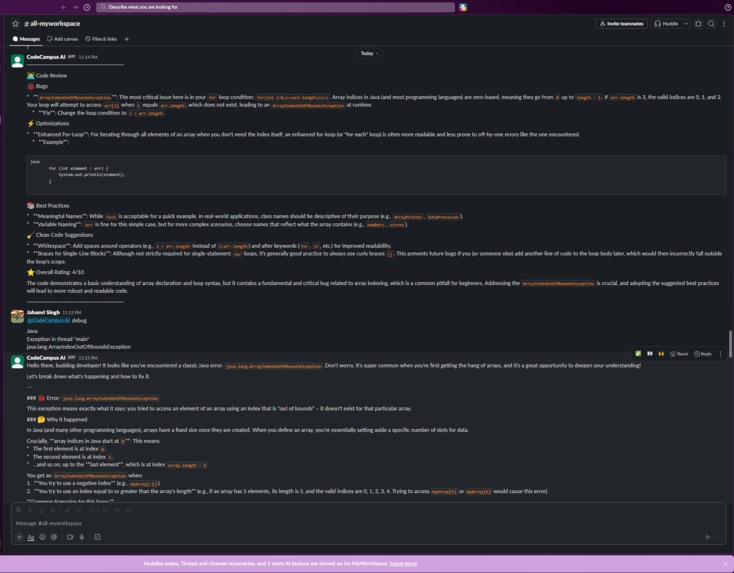Open Jahanvi Singh's profile avatar
The height and width of the screenshot is (573, 734).
point(17,316)
